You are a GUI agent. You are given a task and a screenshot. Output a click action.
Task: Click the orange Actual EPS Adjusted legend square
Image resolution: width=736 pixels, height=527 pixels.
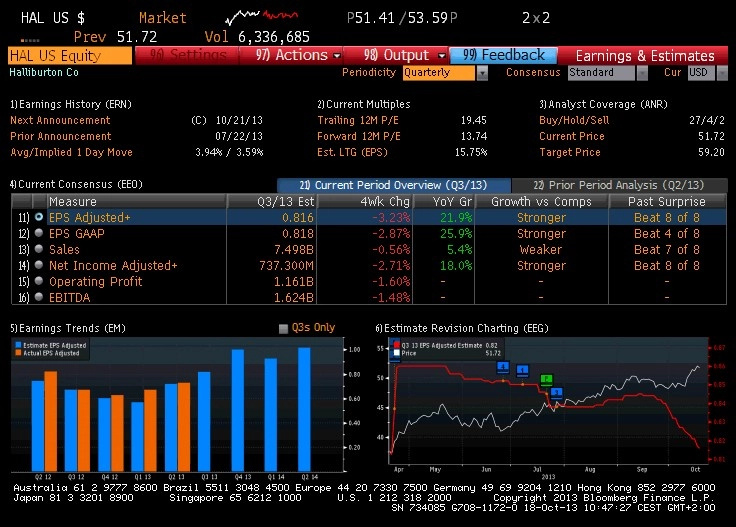point(18,352)
